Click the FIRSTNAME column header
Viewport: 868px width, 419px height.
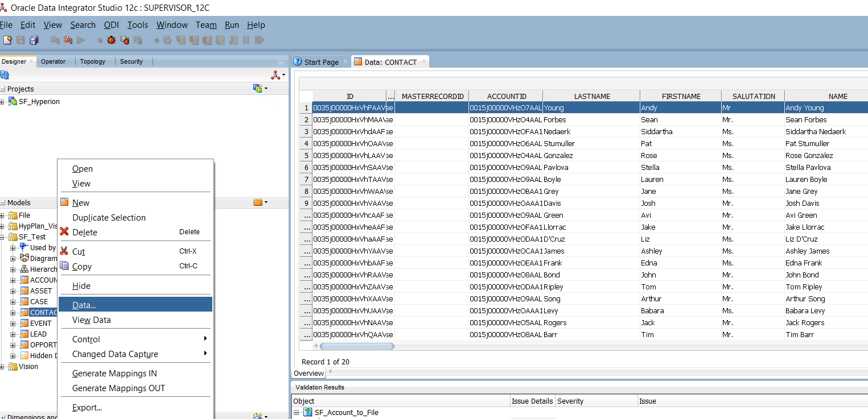point(681,96)
